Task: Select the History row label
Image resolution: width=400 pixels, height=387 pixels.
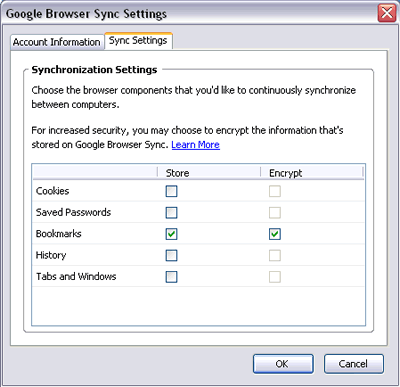Action: coord(51,255)
